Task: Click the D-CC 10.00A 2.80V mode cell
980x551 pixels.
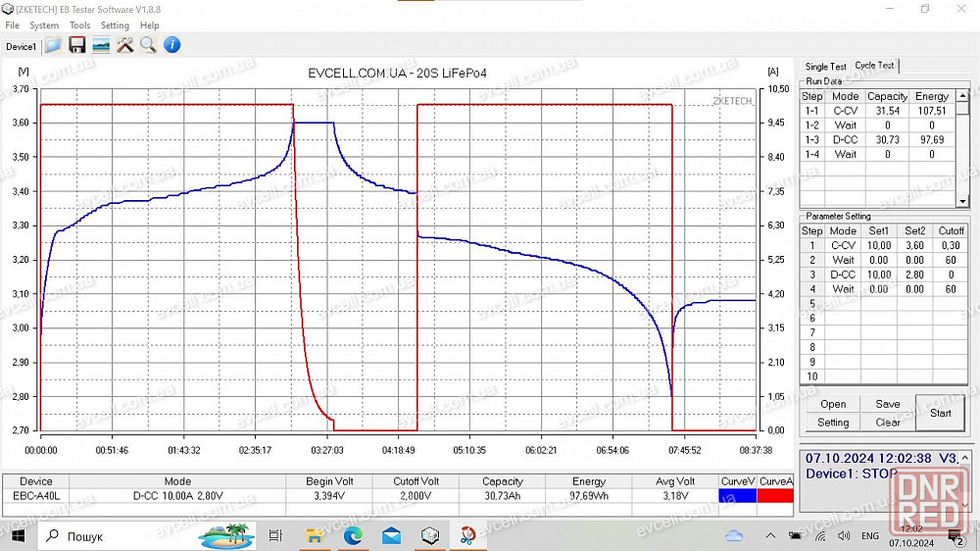Action: coord(177,496)
